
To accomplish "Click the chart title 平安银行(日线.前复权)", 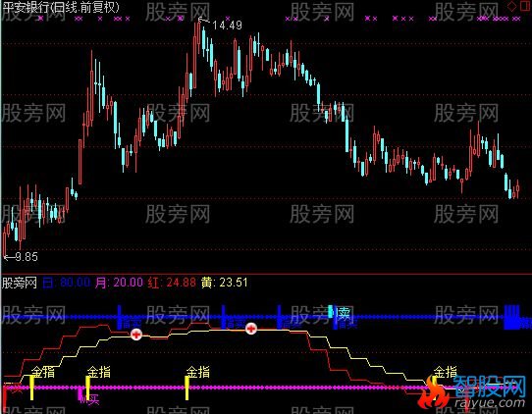I will 61,8.
